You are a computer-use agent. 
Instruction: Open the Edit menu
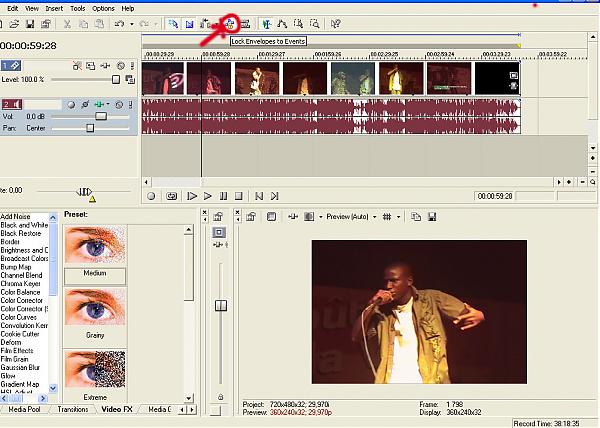pyautogui.click(x=13, y=8)
